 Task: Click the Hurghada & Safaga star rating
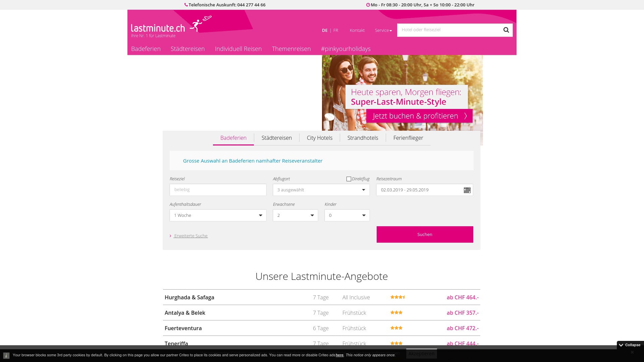click(x=397, y=297)
